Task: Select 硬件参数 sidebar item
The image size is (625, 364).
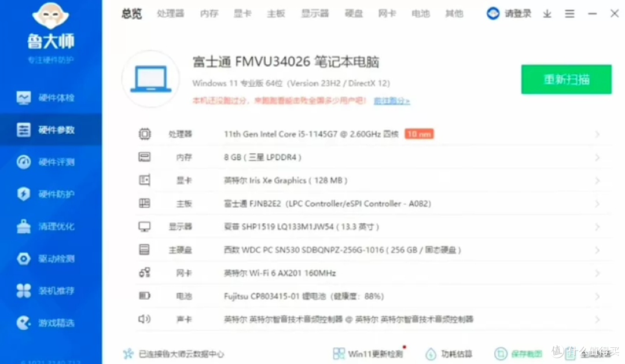Action: [x=50, y=130]
